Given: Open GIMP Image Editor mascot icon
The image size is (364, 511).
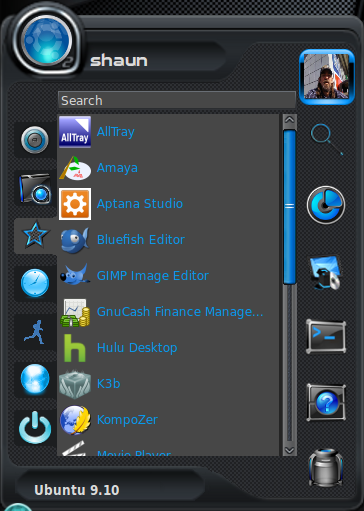Looking at the screenshot, I should [75, 275].
